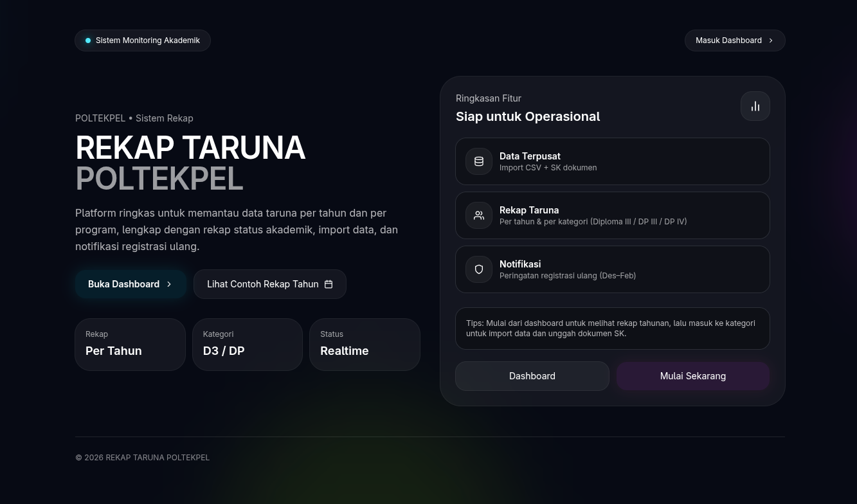
Task: Click the Lihat Contoh Rekap Tahun label
Action: tap(263, 284)
